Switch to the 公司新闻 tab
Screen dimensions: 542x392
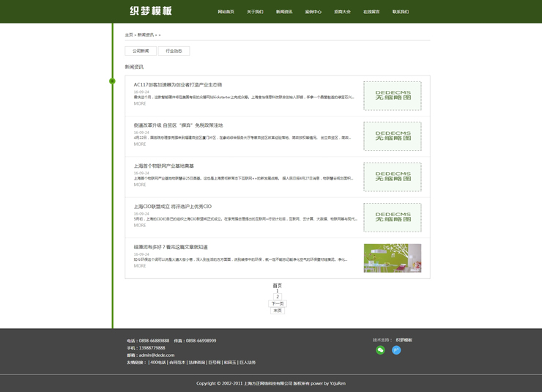[141, 51]
